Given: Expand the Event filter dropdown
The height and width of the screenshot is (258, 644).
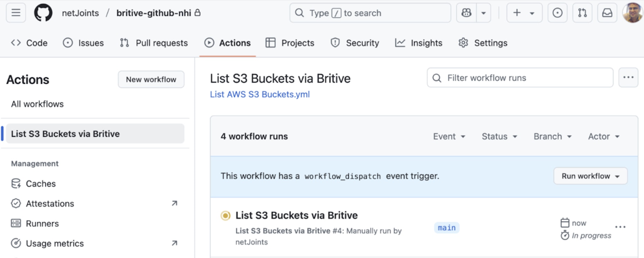Looking at the screenshot, I should (449, 136).
